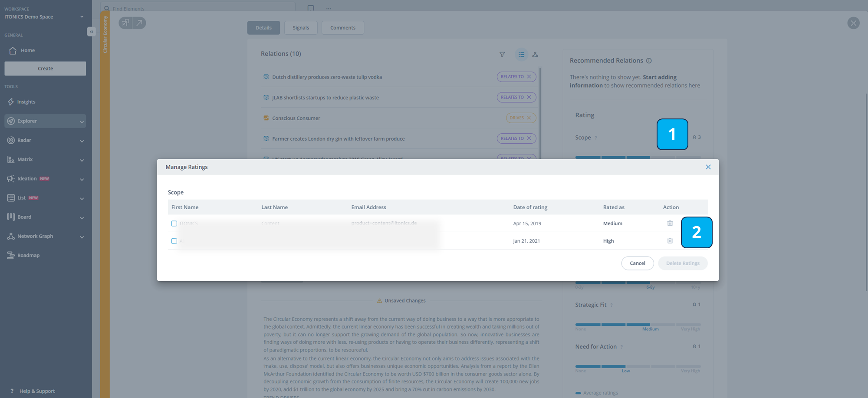Open the Radar tool icon
Image resolution: width=868 pixels, height=398 pixels.
tap(11, 140)
